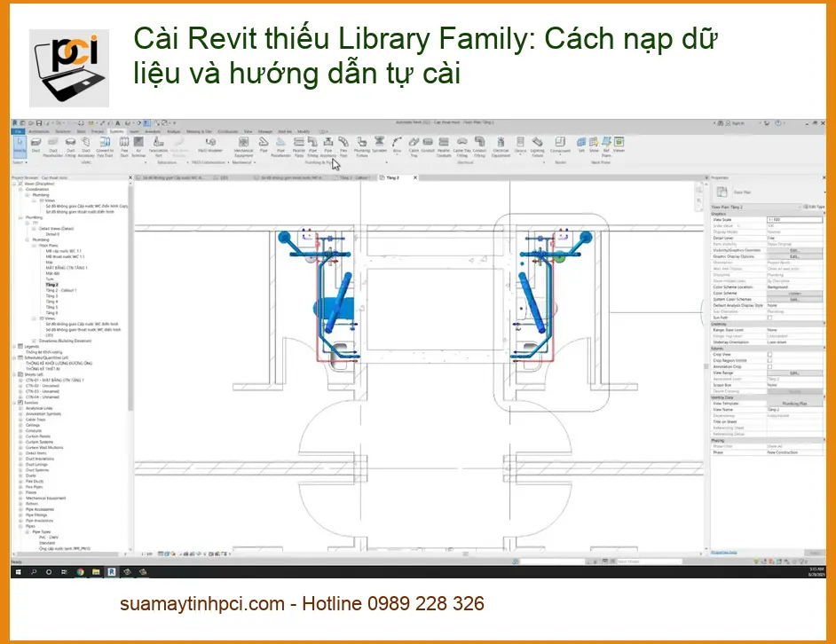
Task: Toggle the Sun Path checkbox
Action: coord(770,318)
